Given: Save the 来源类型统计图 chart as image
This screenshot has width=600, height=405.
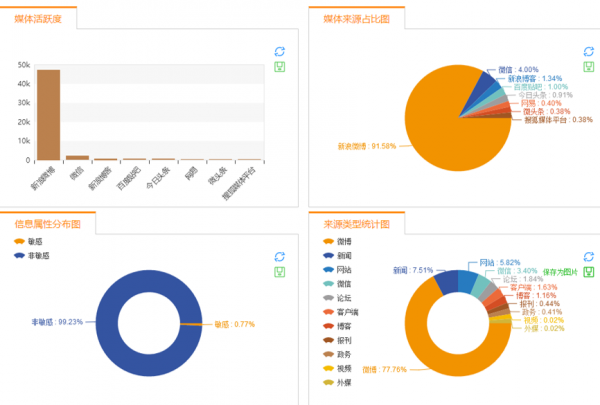Looking at the screenshot, I should click(588, 272).
